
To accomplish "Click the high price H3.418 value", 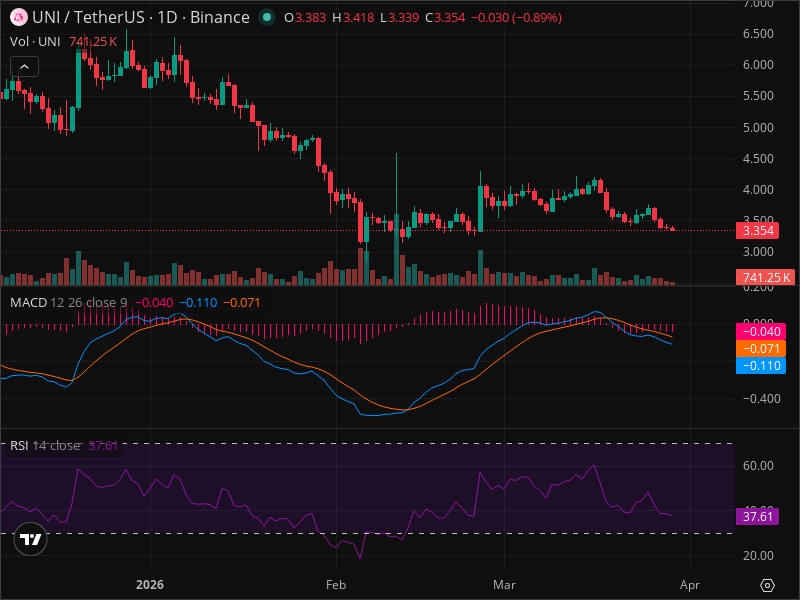I will [x=353, y=18].
